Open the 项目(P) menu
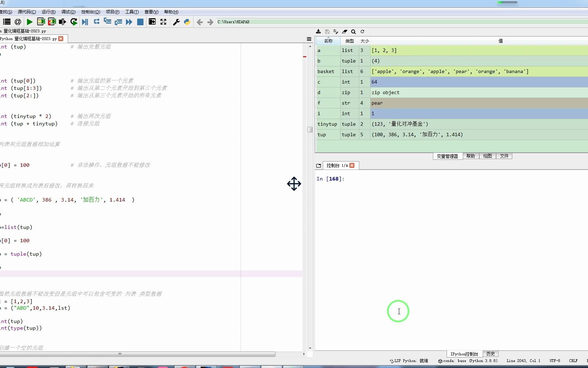The image size is (588, 368). (113, 12)
